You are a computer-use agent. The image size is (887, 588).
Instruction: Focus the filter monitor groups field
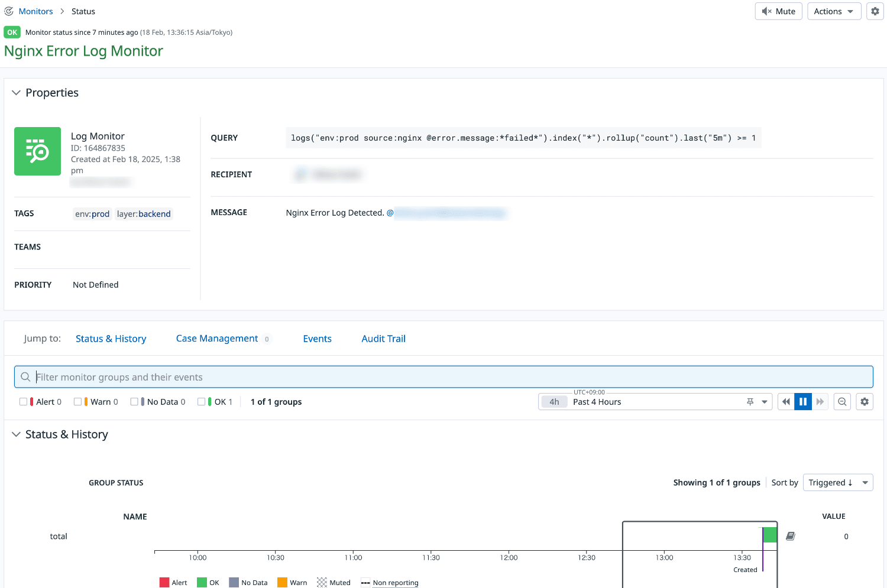point(444,377)
